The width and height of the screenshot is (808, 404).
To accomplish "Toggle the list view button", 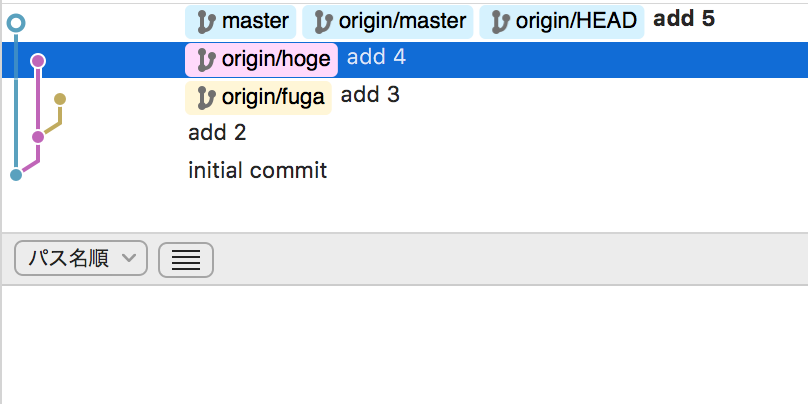I will (x=186, y=260).
